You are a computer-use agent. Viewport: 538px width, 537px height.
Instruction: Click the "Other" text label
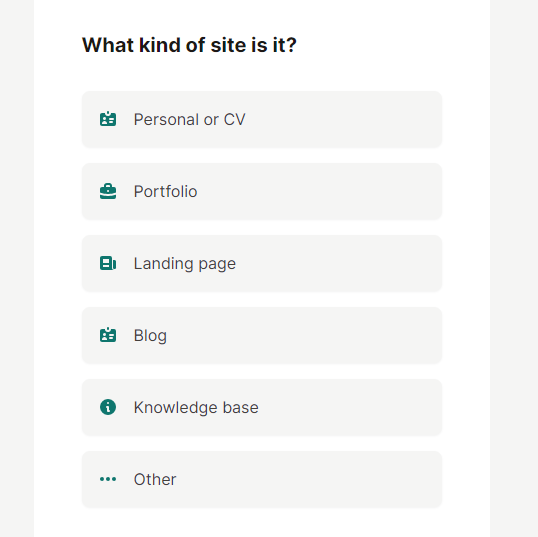tap(155, 480)
